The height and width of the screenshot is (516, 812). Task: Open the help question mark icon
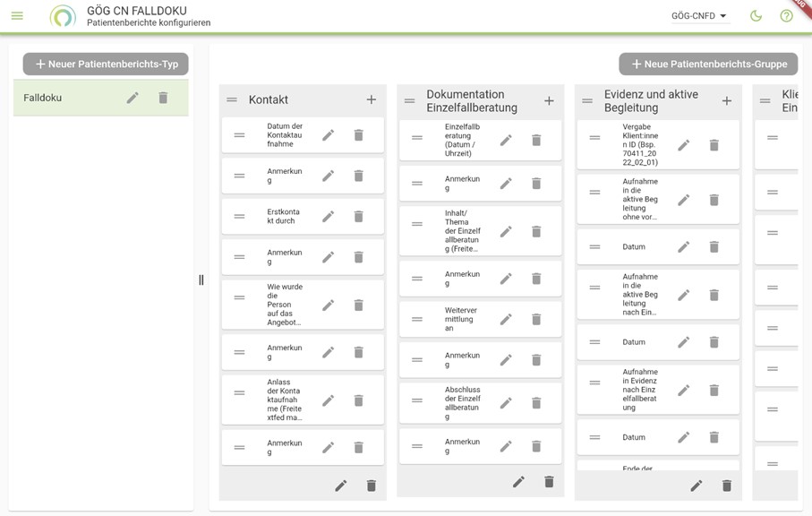pos(786,16)
